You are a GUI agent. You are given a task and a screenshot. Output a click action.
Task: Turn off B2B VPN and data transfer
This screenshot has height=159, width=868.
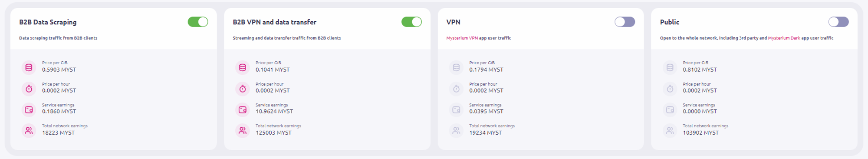411,22
